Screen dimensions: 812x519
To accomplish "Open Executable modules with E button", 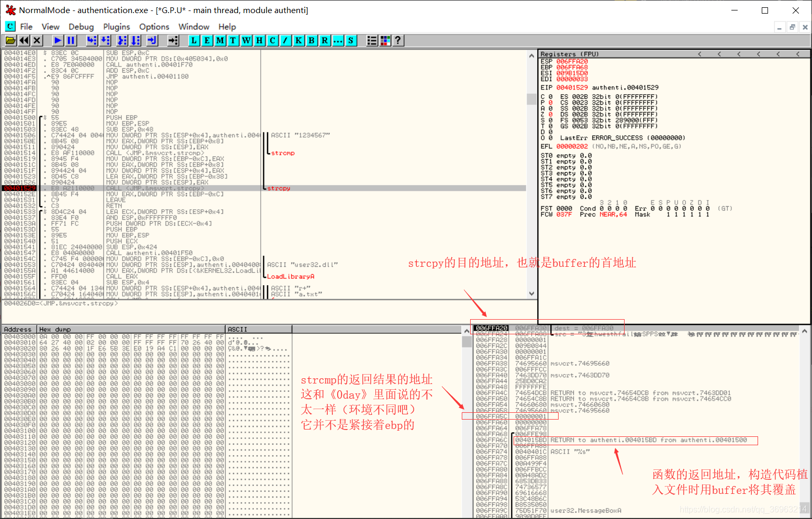I will 207,40.
